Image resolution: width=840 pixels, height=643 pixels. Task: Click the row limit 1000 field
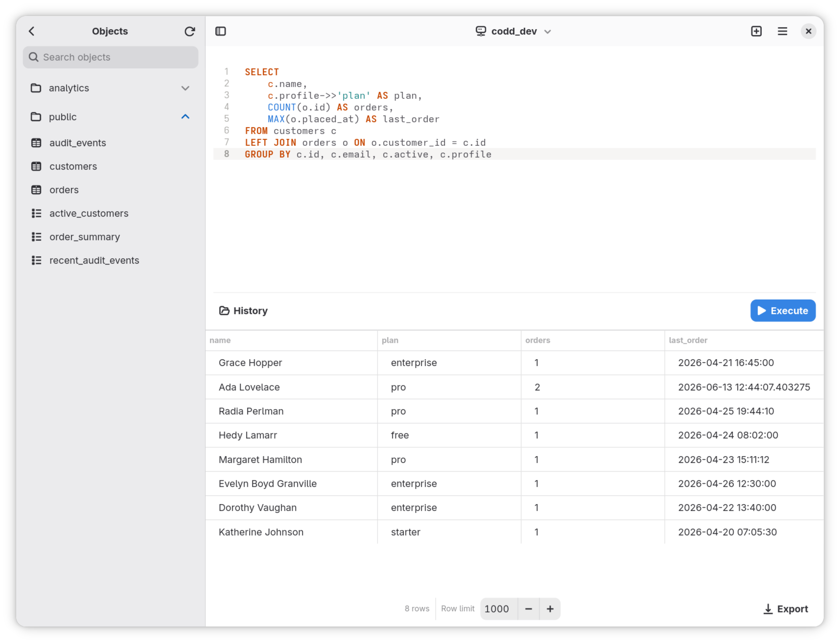coord(499,608)
